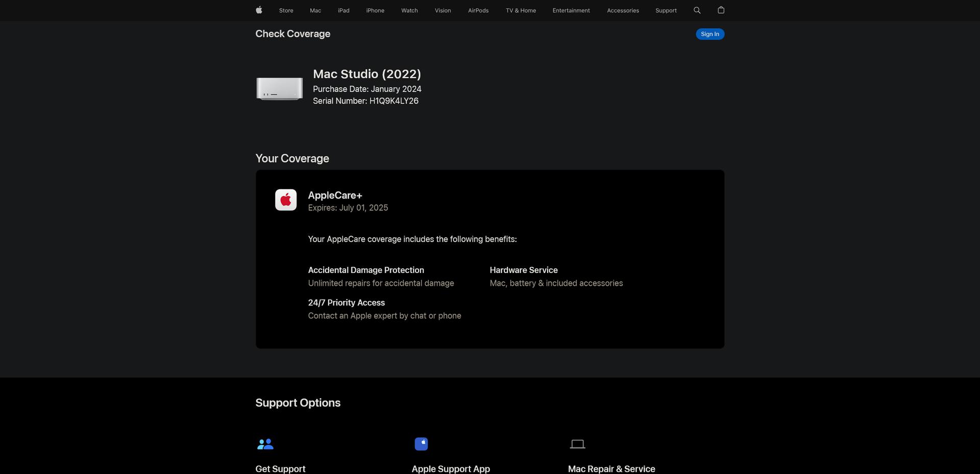Click the Accidental Damage Protection heading
Viewport: 980px width, 474px height.
pos(366,270)
